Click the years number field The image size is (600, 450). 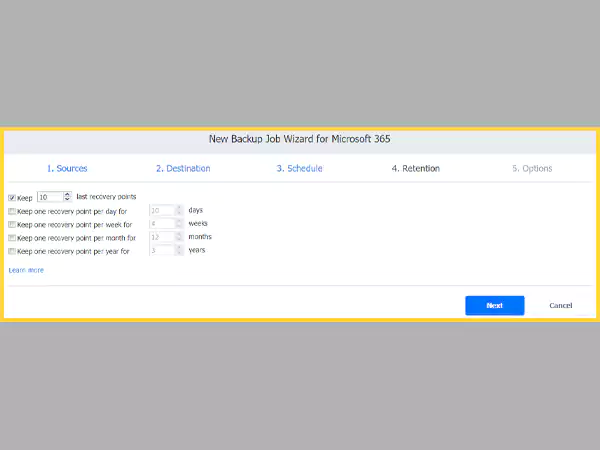162,250
